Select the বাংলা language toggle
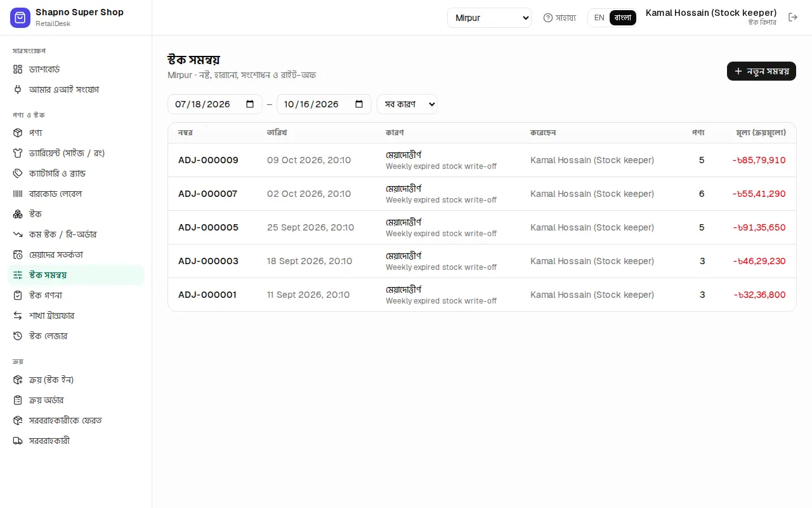Image resolution: width=812 pixels, height=508 pixels. 623,18
